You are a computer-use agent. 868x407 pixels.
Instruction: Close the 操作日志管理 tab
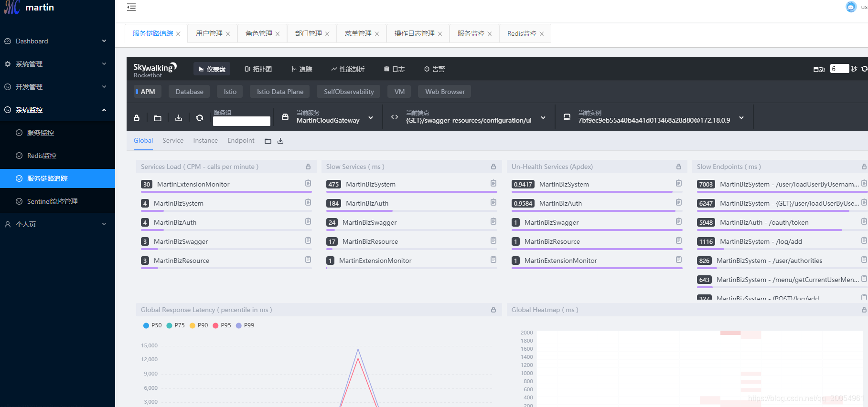pos(440,34)
